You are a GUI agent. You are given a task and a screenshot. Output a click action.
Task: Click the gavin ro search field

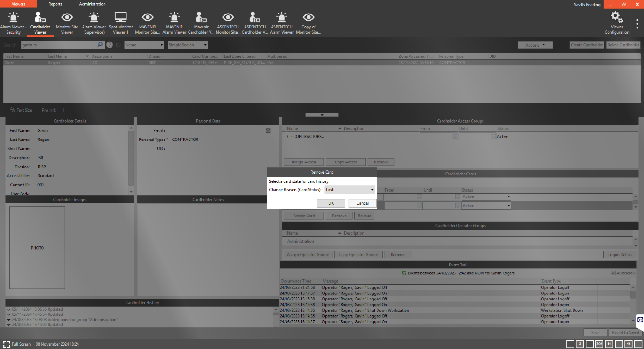[58, 45]
